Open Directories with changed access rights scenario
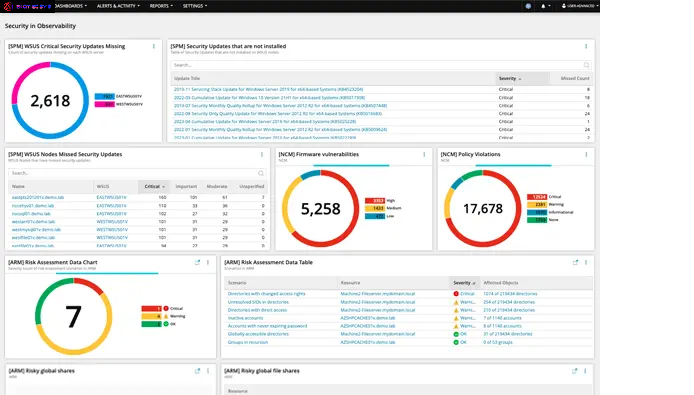694x395 pixels. [x=266, y=294]
